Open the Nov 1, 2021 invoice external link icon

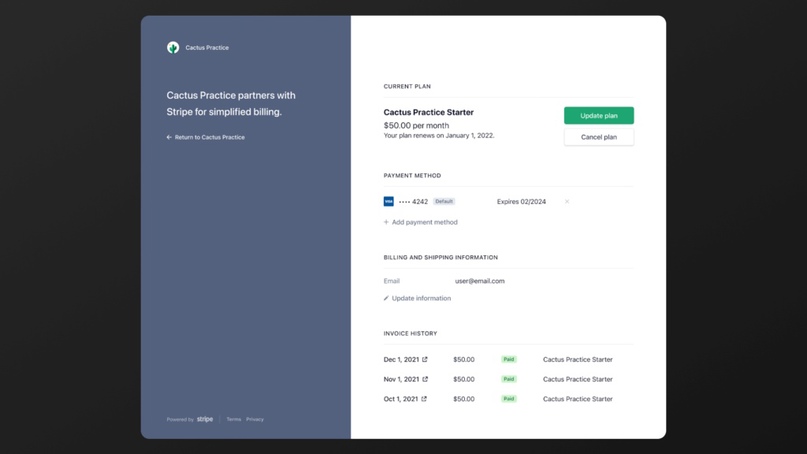pyautogui.click(x=425, y=379)
